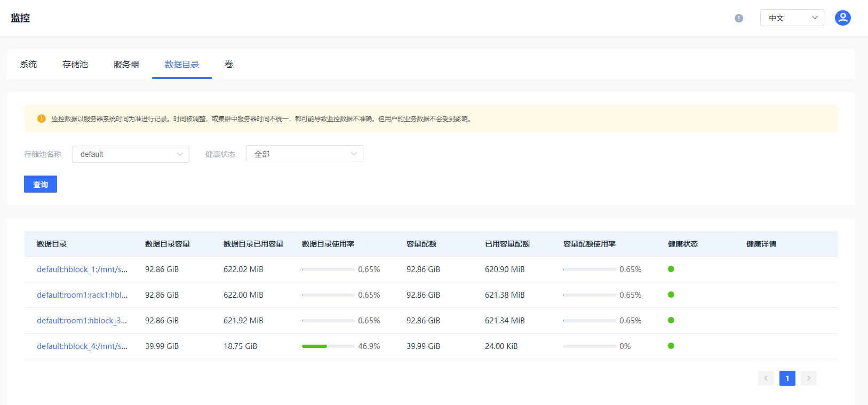The width and height of the screenshot is (868, 405).
Task: Click the 46.9% usage progress bar
Action: coord(328,346)
